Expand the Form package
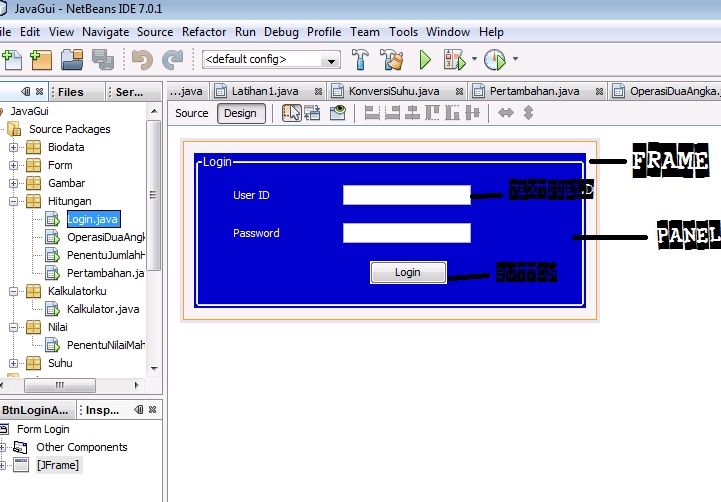The height and width of the screenshot is (502, 721). click(13, 165)
